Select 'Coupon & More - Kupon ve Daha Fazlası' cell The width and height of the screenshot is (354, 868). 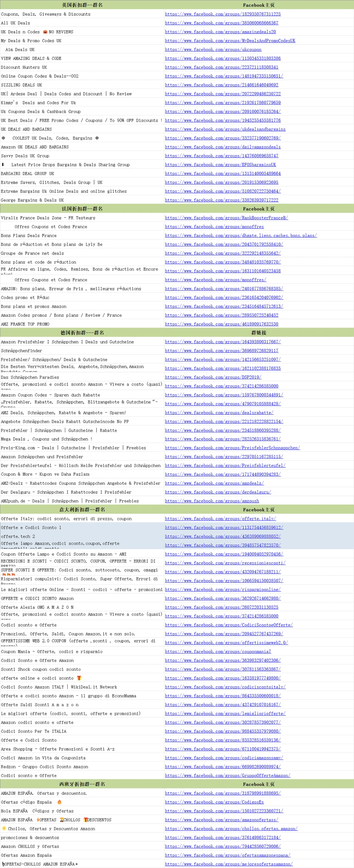(x=82, y=475)
